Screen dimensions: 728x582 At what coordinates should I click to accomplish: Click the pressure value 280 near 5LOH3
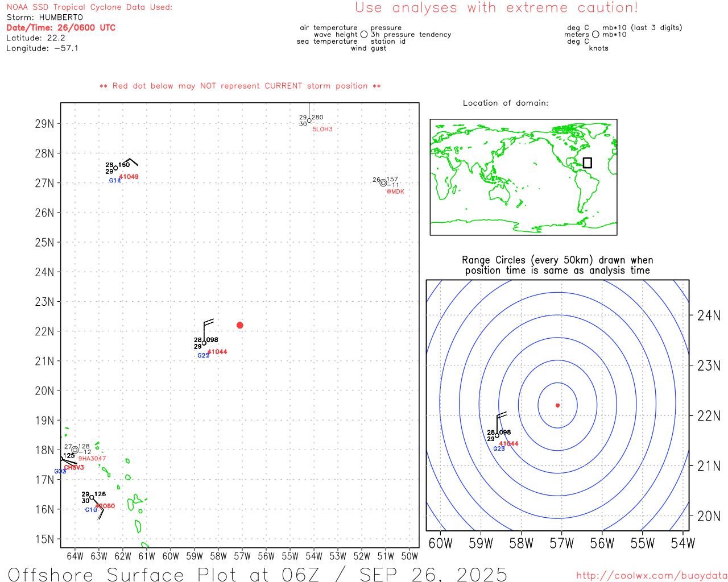(x=317, y=118)
